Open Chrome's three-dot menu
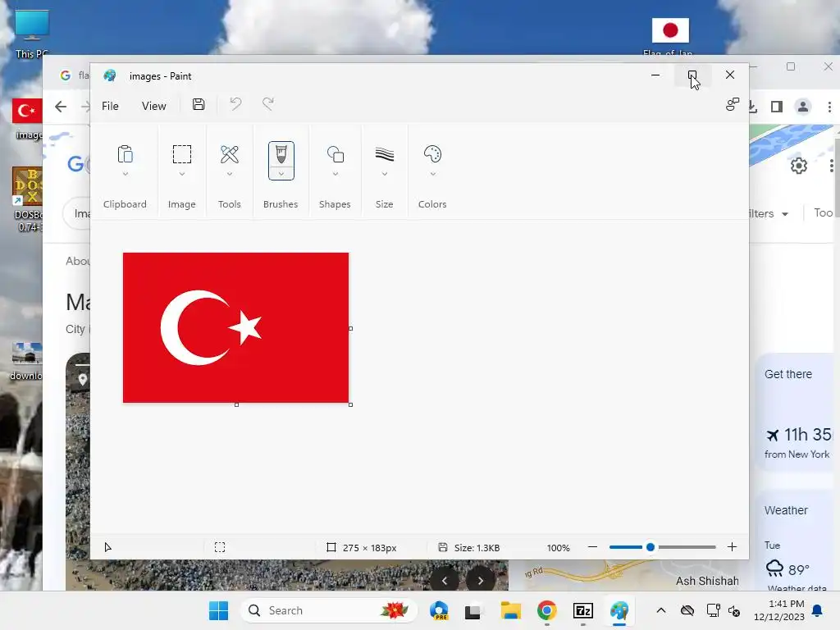The height and width of the screenshot is (630, 840). (x=829, y=107)
